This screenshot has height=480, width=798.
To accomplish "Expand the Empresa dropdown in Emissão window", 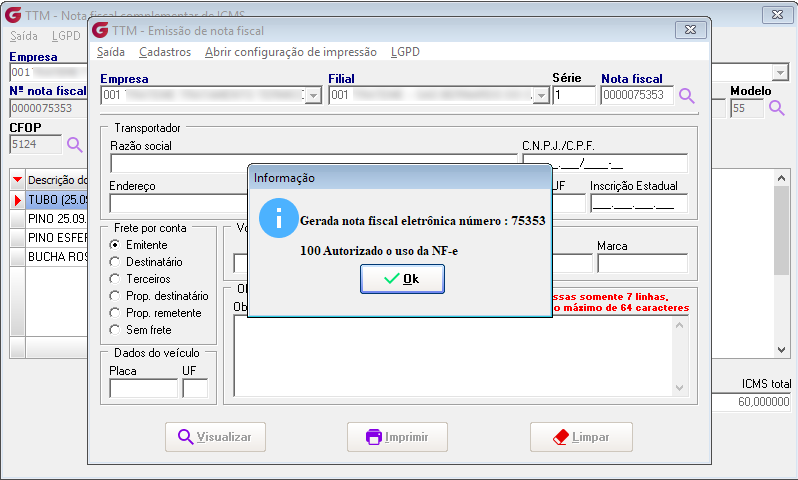I will [x=314, y=95].
